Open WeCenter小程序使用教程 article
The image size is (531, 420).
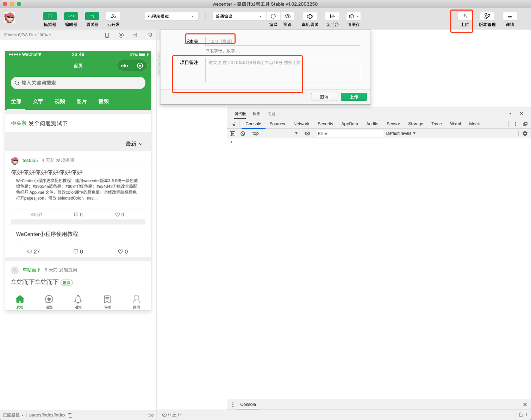tap(47, 234)
